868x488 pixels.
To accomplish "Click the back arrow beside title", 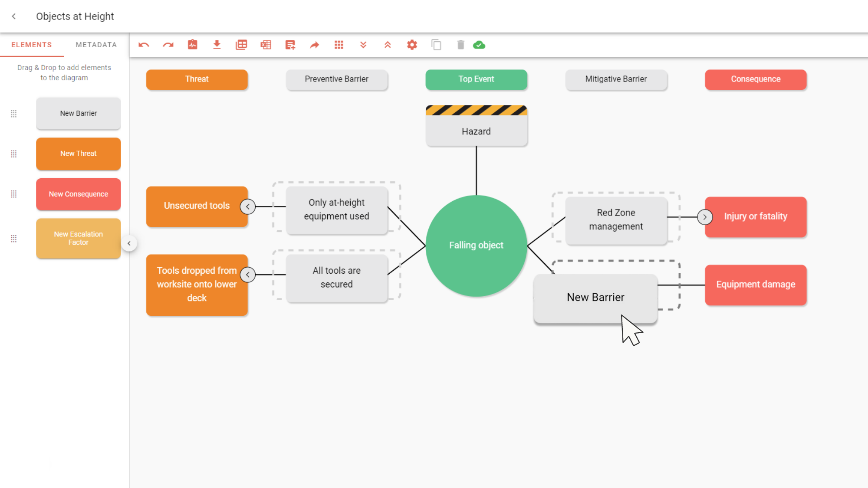I will [14, 16].
